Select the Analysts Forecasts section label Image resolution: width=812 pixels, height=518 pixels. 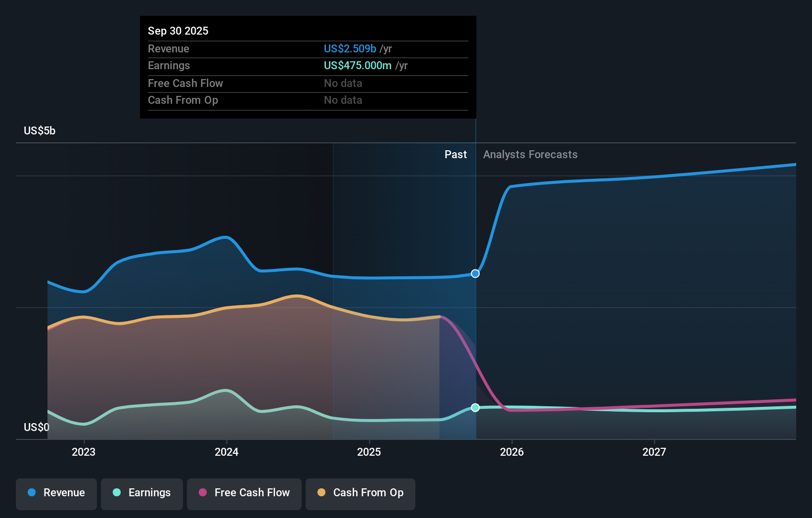coord(530,155)
